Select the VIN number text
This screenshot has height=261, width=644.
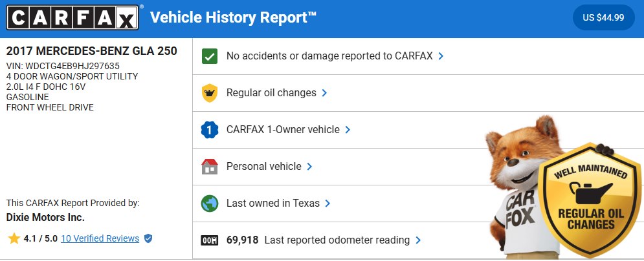72,66
